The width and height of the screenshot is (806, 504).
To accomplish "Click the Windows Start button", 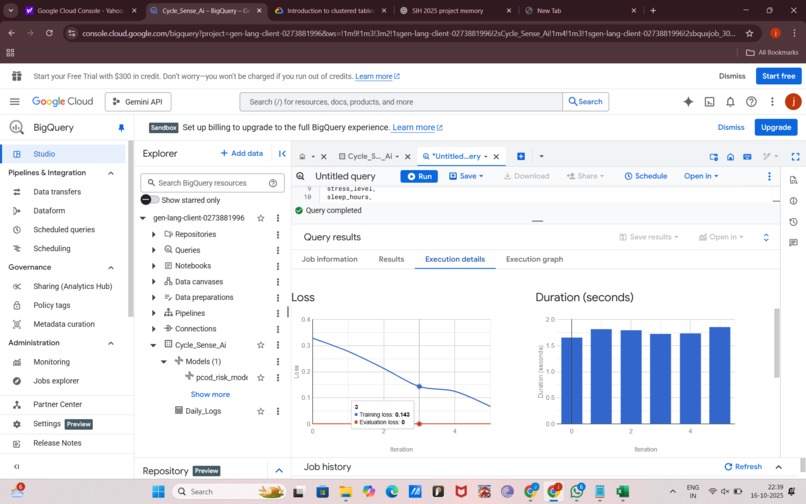I will (x=158, y=492).
